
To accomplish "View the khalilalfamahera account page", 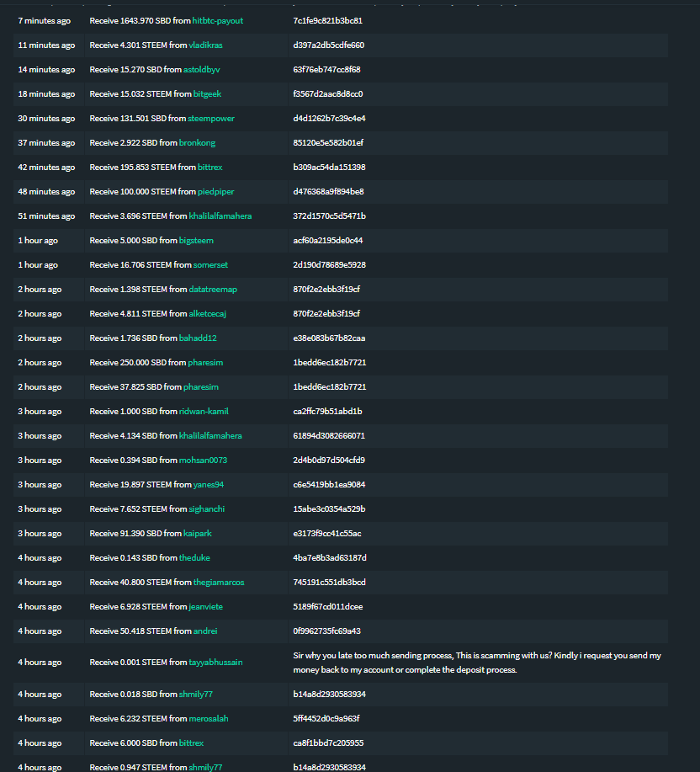I will coord(219,216).
